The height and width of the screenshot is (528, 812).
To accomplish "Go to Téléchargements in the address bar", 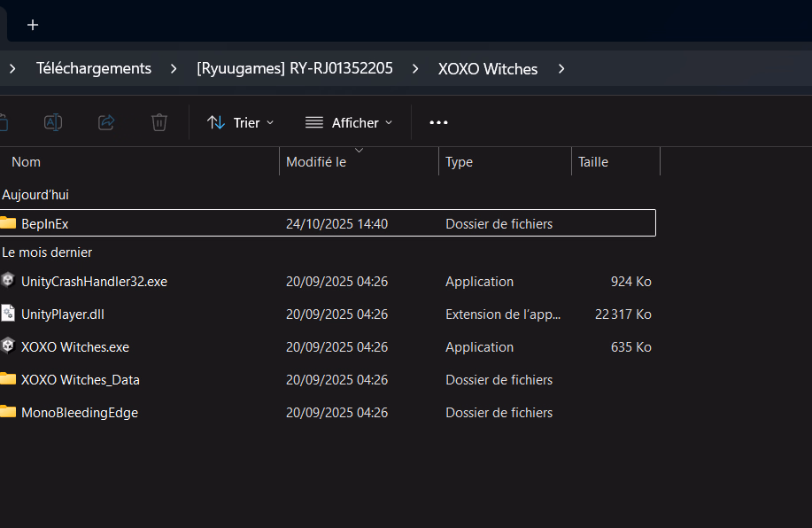I will [94, 68].
